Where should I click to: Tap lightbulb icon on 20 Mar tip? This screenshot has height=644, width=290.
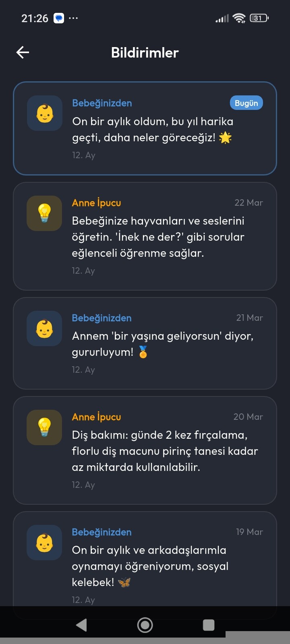coord(44,427)
